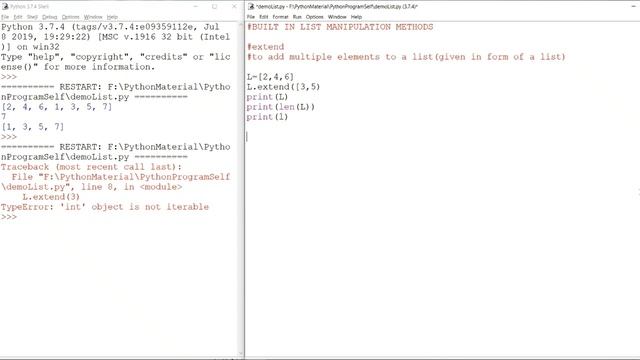Open File menu in Python Shell window
The height and width of the screenshot is (360, 640).
pyautogui.click(x=5, y=17)
